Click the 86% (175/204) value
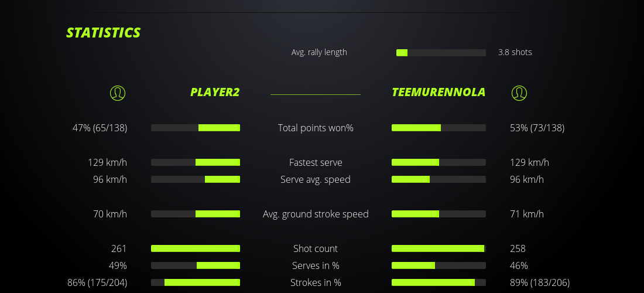The width and height of the screenshot is (644, 293). (x=97, y=282)
